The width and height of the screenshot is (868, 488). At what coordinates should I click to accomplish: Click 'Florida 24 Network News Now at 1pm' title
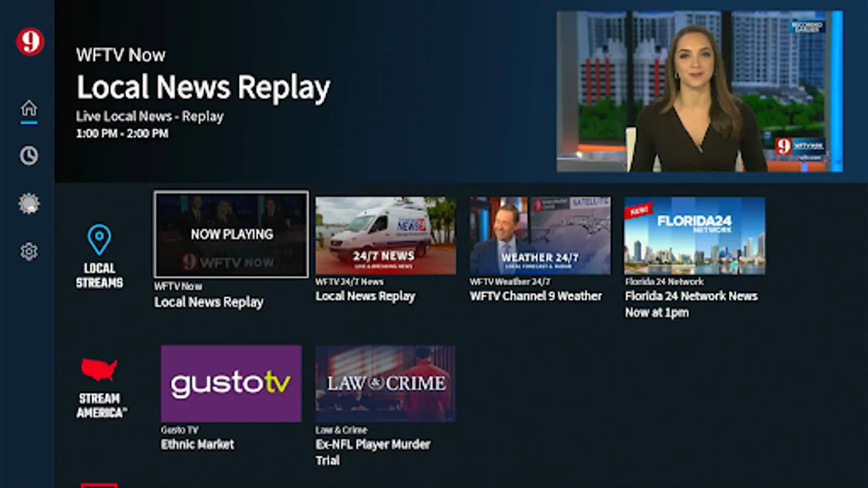(691, 304)
